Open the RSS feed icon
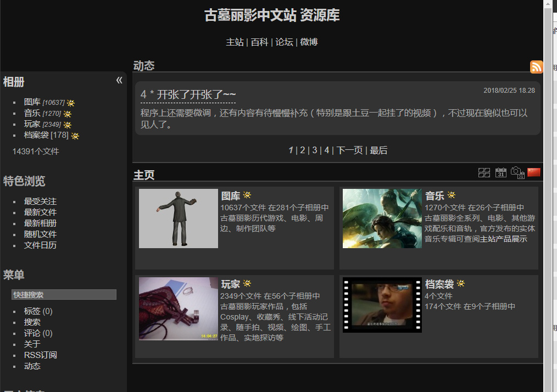The width and height of the screenshot is (557, 392). tap(536, 67)
